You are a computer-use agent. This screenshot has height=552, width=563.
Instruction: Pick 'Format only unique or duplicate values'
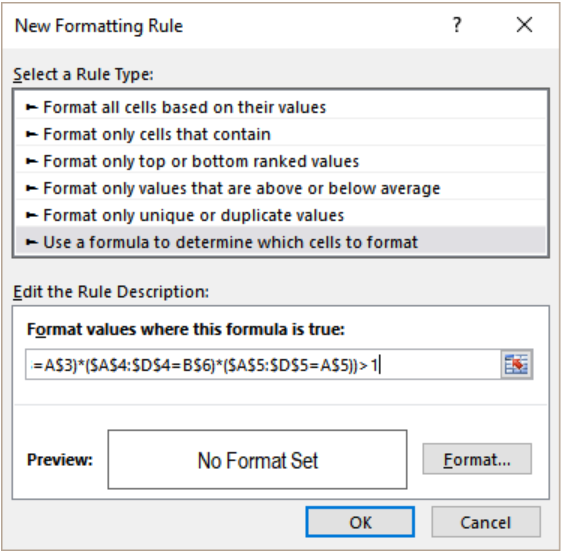[x=280, y=215]
